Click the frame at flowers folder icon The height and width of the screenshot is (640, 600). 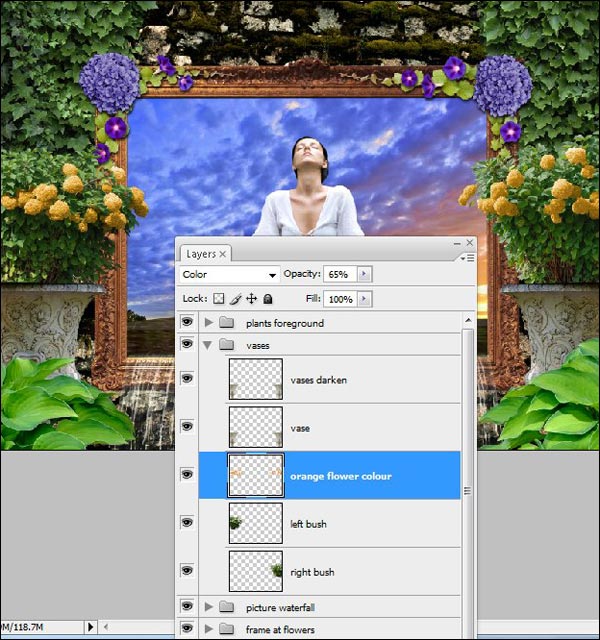click(227, 629)
